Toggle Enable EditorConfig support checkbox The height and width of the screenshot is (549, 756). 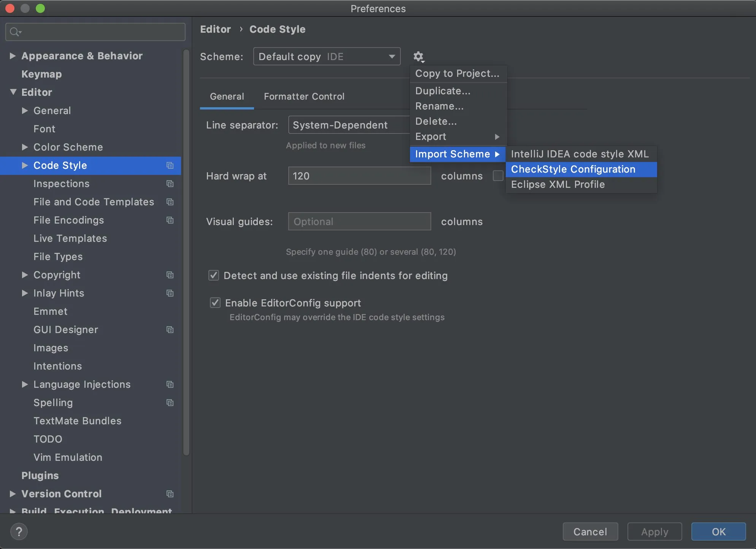214,303
